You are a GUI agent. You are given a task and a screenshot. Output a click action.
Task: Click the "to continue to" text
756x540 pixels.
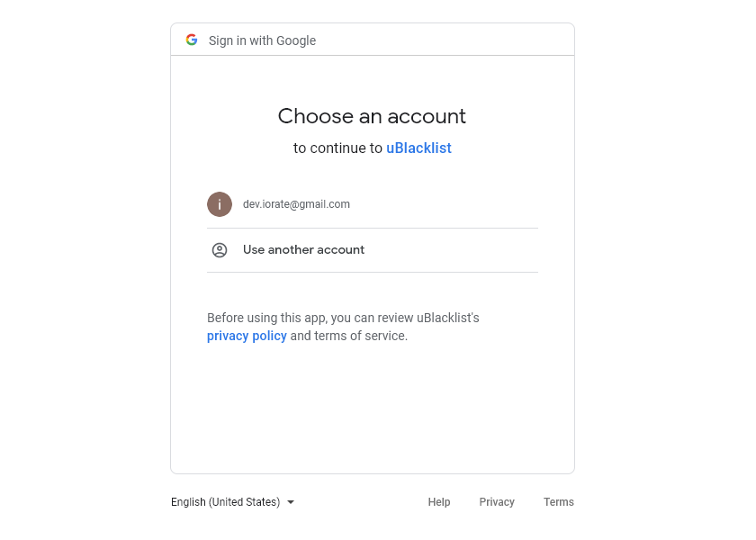pos(337,148)
